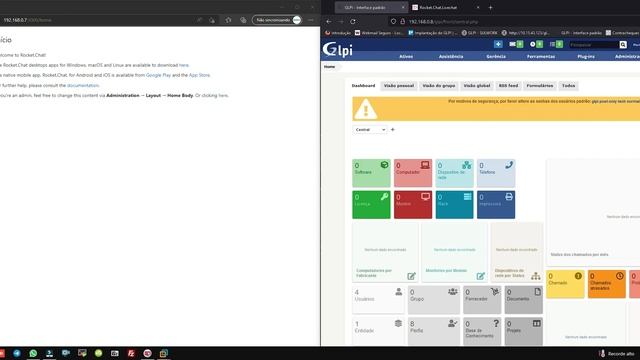Click the Home breadcrumb
640x360 pixels.
pos(329,67)
